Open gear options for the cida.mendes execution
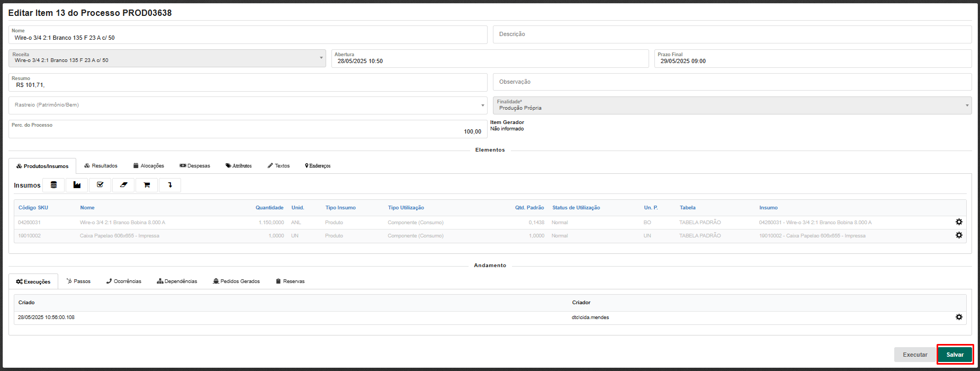Viewport: 980px width, 371px height. 958,317
